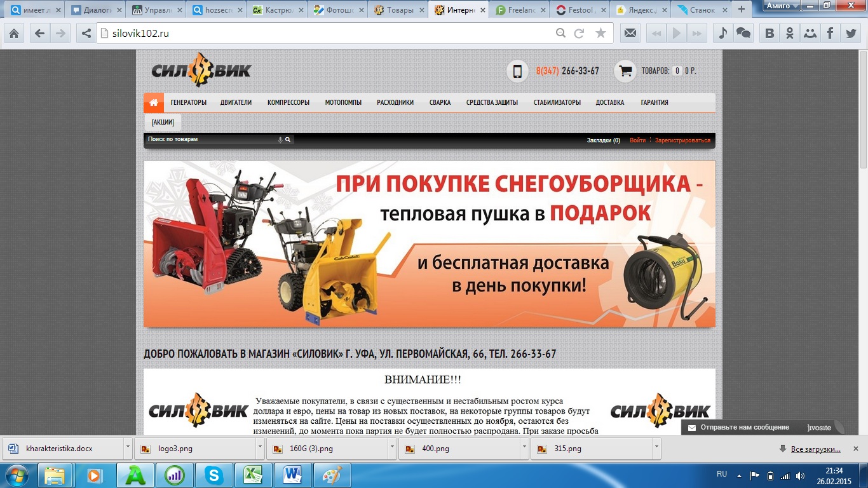Expand dropdown for 315.png download
Screen dimensions: 868x488
click(657, 449)
